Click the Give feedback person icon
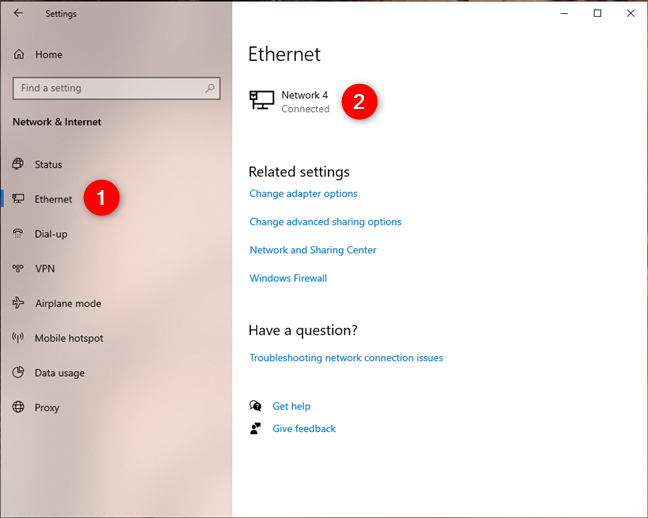This screenshot has width=648, height=518. (x=255, y=428)
